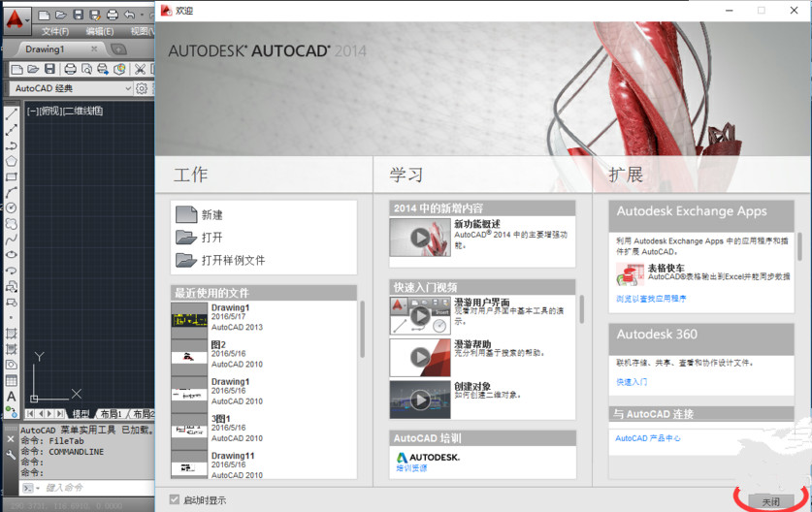812x512 pixels.
Task: Select the Arc draw tool
Action: [x=12, y=193]
